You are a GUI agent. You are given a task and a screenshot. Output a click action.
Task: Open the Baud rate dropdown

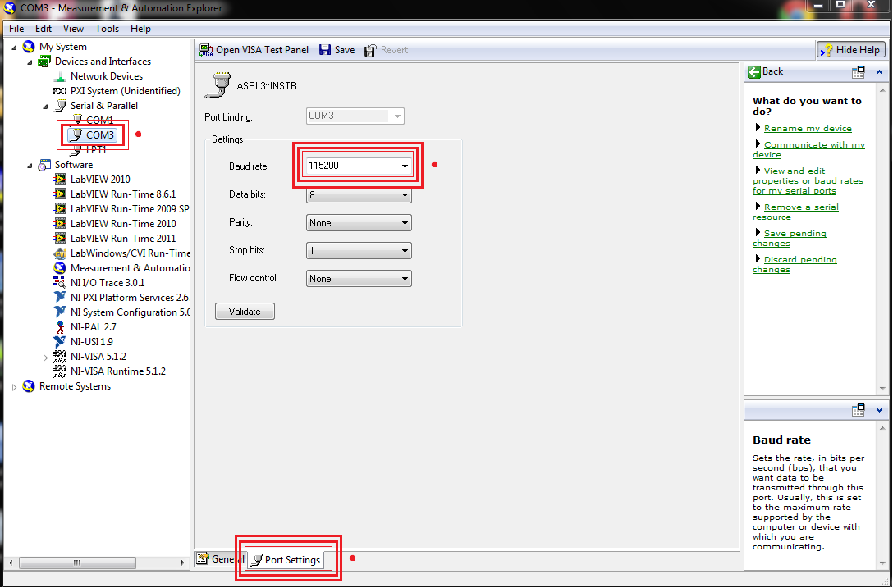(x=405, y=166)
